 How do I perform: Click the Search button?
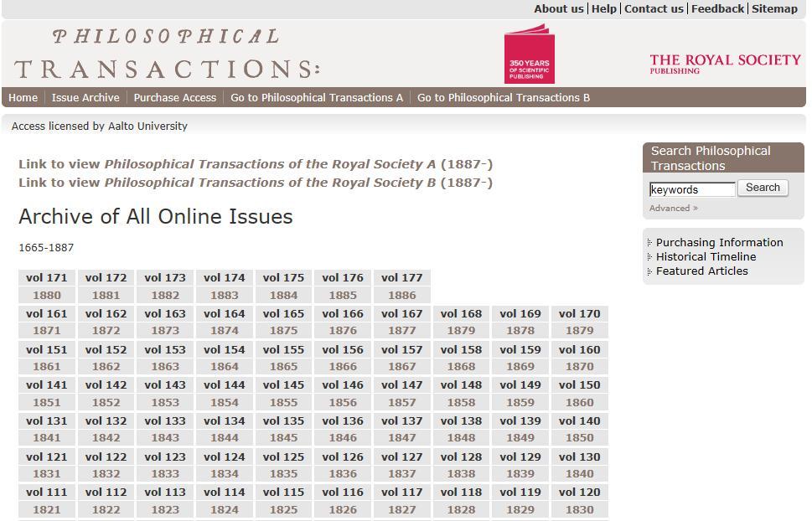763,188
